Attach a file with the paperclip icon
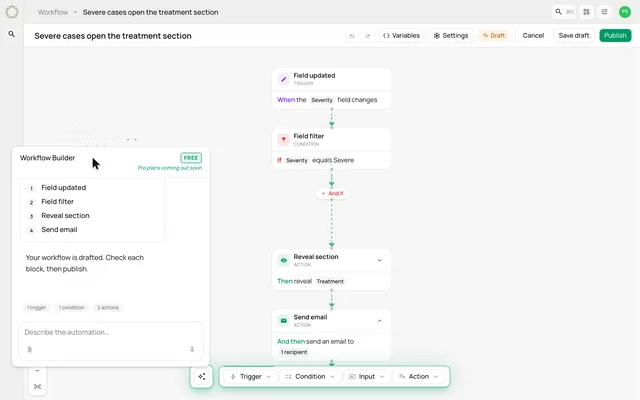Viewport: 640px width, 400px height. coord(29,349)
